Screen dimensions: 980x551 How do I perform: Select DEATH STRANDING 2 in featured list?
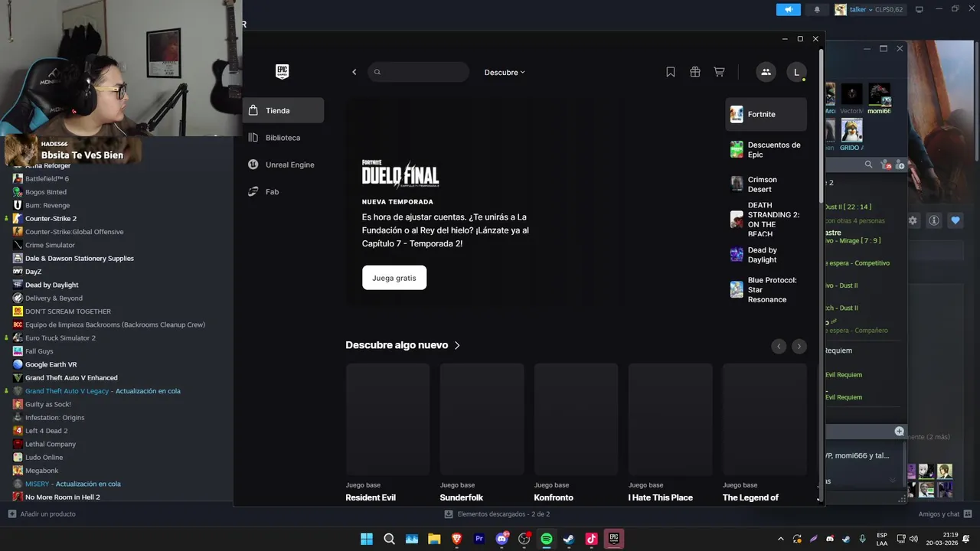pos(766,219)
